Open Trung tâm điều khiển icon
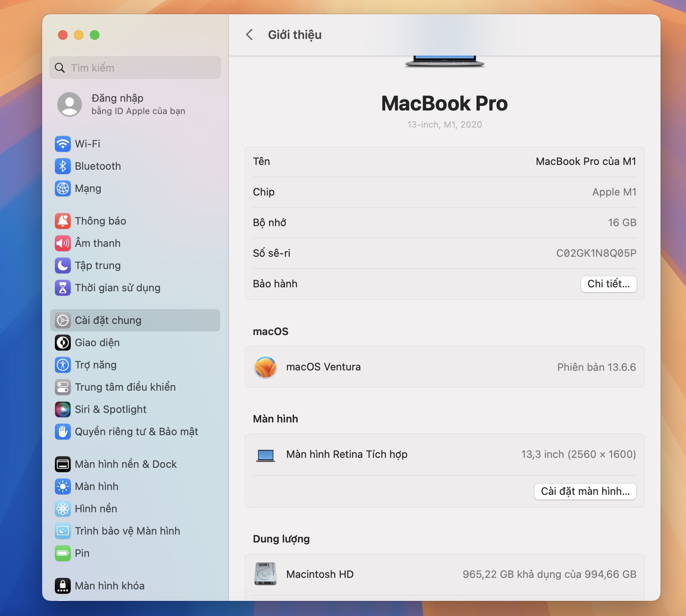Screen dimensions: 686x616 click(x=63, y=387)
